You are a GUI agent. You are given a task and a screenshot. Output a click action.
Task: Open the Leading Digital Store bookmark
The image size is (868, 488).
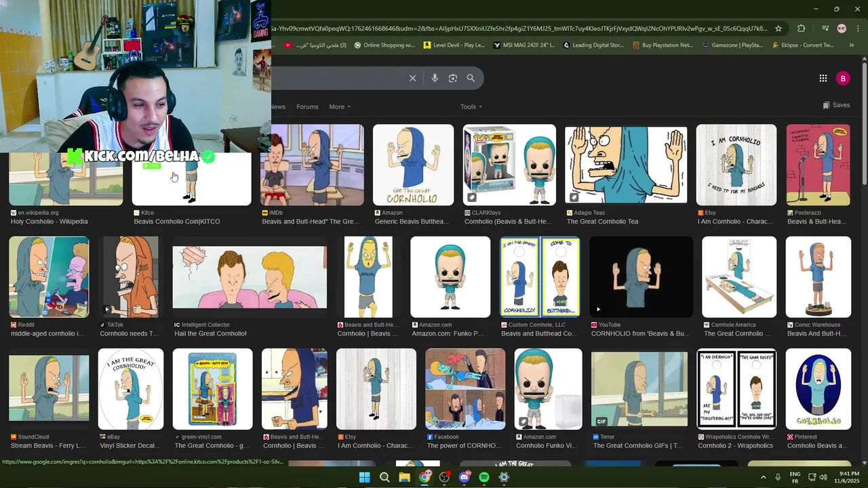click(x=593, y=45)
